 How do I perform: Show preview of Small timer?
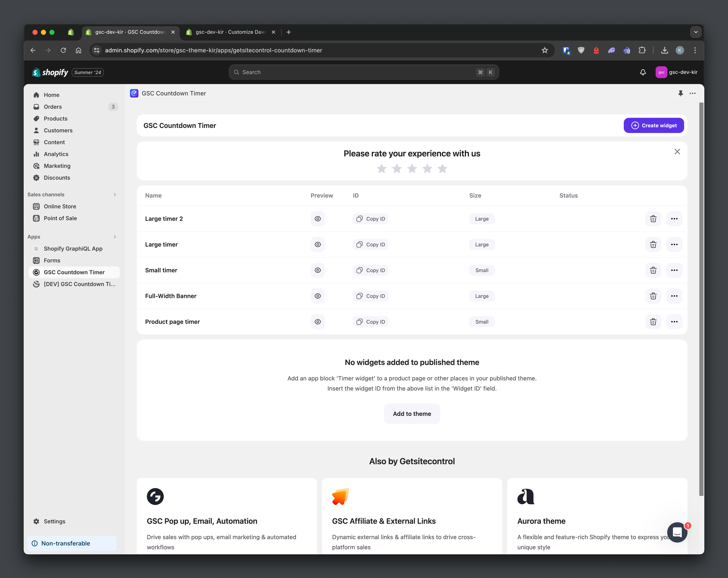[x=317, y=270]
